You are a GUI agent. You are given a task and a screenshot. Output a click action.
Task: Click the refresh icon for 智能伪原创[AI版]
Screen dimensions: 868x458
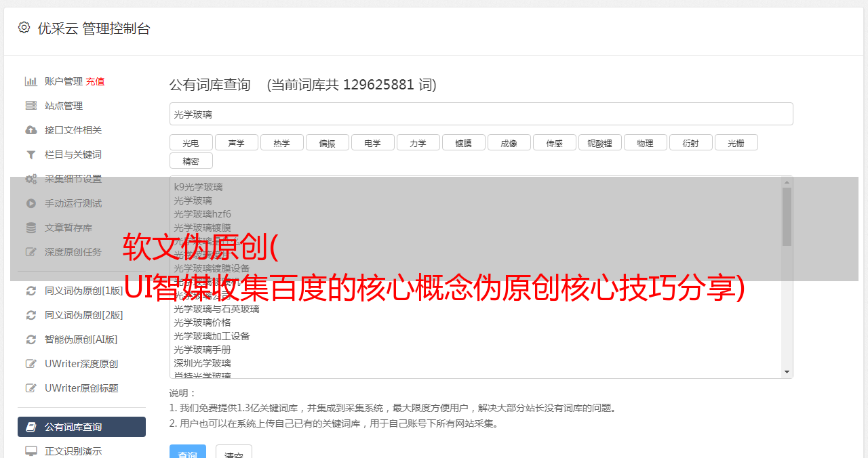pyautogui.click(x=31, y=339)
